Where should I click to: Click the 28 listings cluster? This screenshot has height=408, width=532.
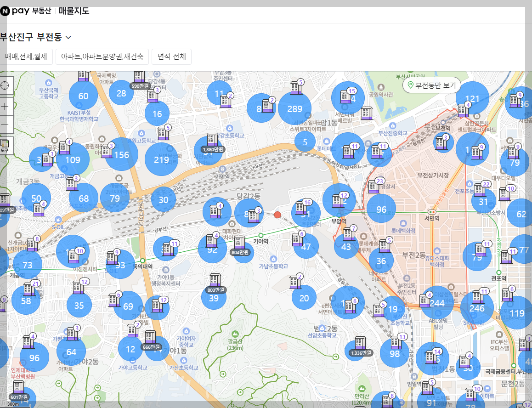tap(121, 93)
